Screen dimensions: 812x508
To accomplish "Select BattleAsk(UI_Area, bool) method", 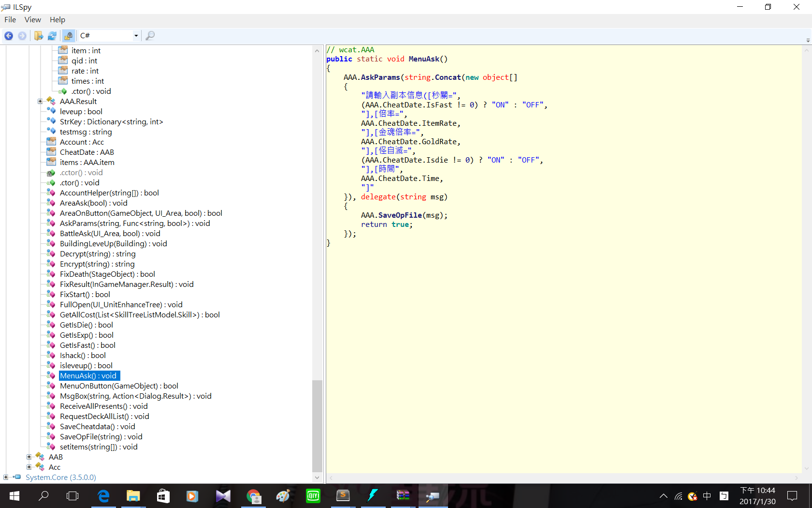I will coord(110,234).
